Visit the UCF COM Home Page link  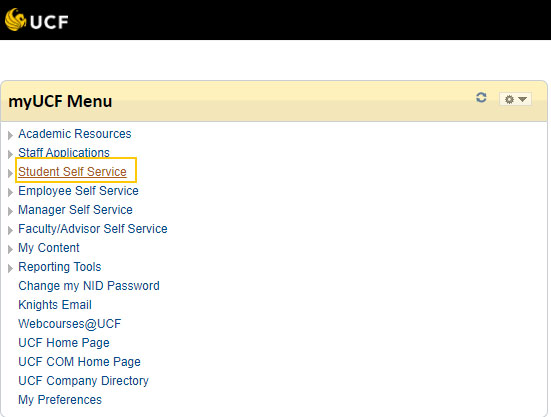coord(79,361)
